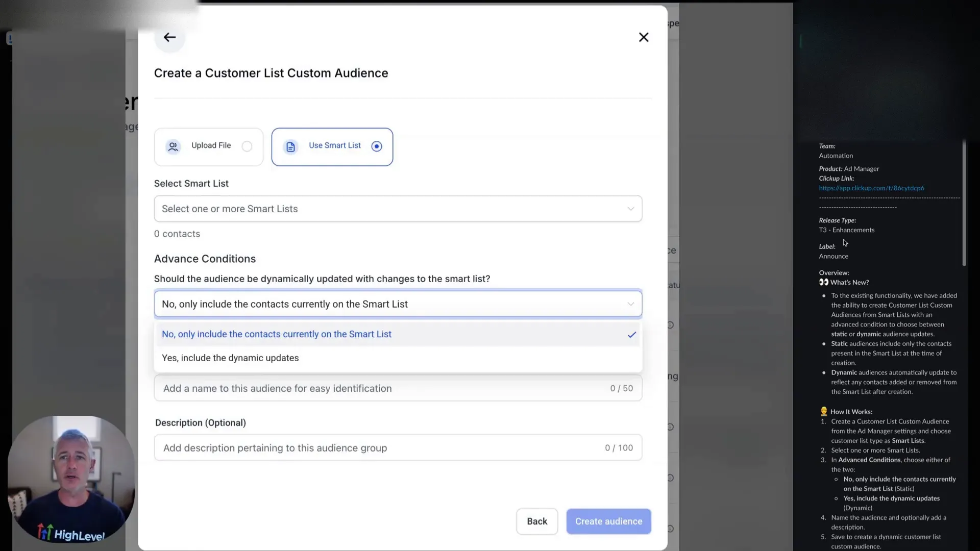The width and height of the screenshot is (980, 551).
Task: Select the Upload File radio button
Action: click(x=247, y=146)
